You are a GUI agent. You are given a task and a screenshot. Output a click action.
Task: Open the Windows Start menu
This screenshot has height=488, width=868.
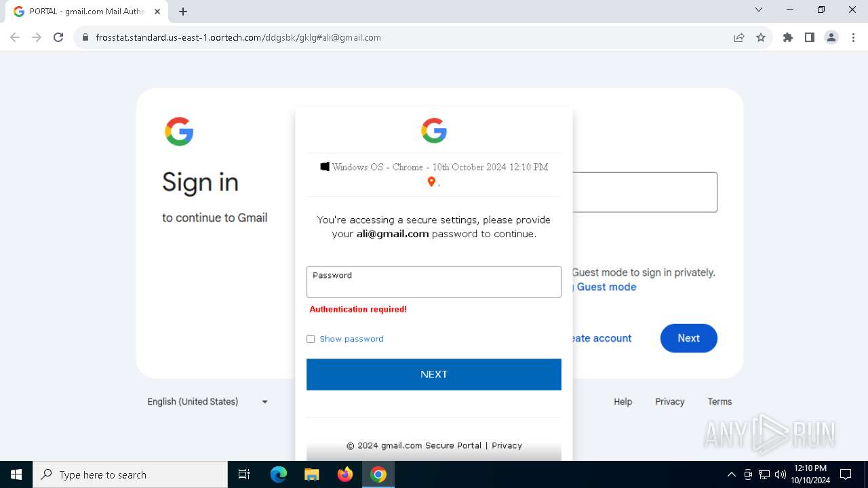pyautogui.click(x=16, y=474)
